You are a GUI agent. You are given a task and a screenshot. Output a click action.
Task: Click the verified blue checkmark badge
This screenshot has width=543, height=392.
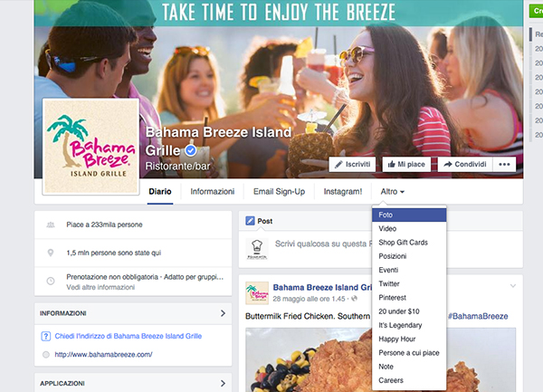coord(190,150)
